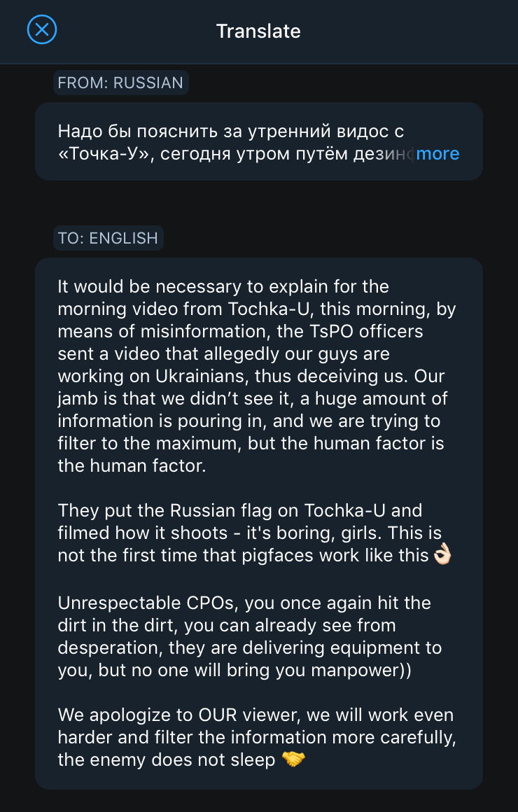518x812 pixels.
Task: Tap the phrase "the enemy does not sleep"
Action: [167, 759]
